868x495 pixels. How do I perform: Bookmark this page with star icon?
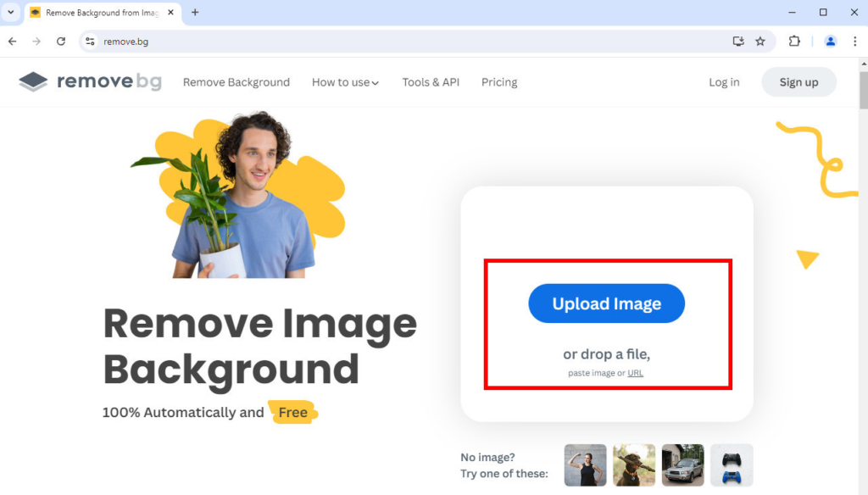tap(760, 41)
